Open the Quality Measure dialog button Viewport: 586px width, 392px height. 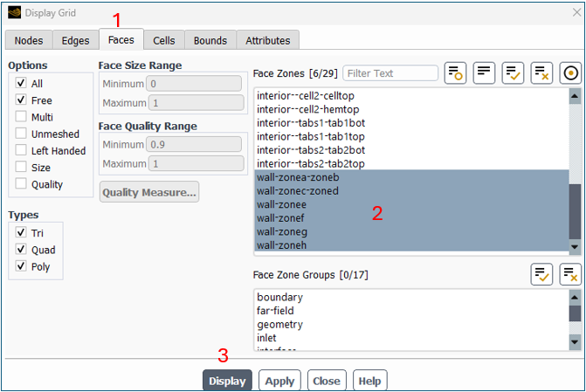point(148,192)
